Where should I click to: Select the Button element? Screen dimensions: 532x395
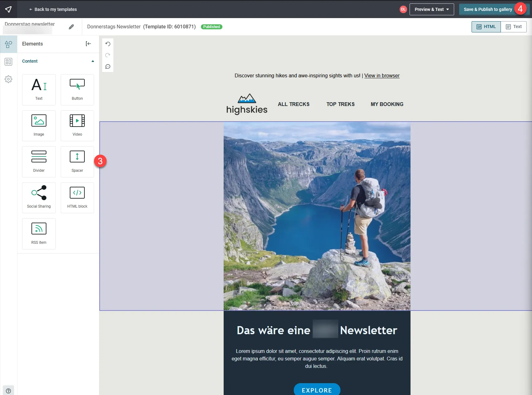(x=77, y=90)
